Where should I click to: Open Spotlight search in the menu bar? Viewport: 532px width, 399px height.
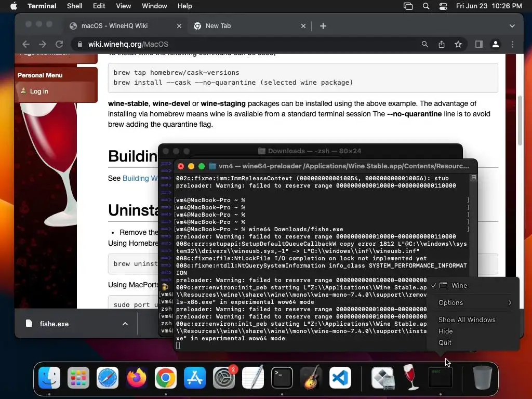[426, 6]
